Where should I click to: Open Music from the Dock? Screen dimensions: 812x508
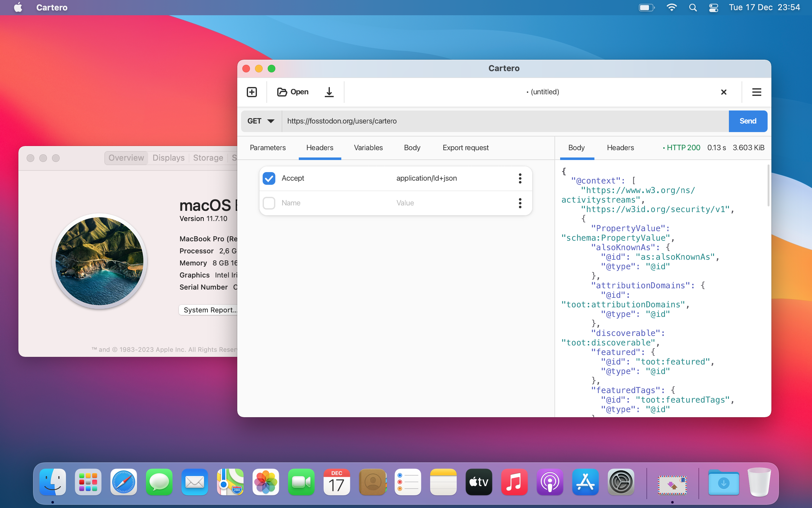pyautogui.click(x=514, y=482)
